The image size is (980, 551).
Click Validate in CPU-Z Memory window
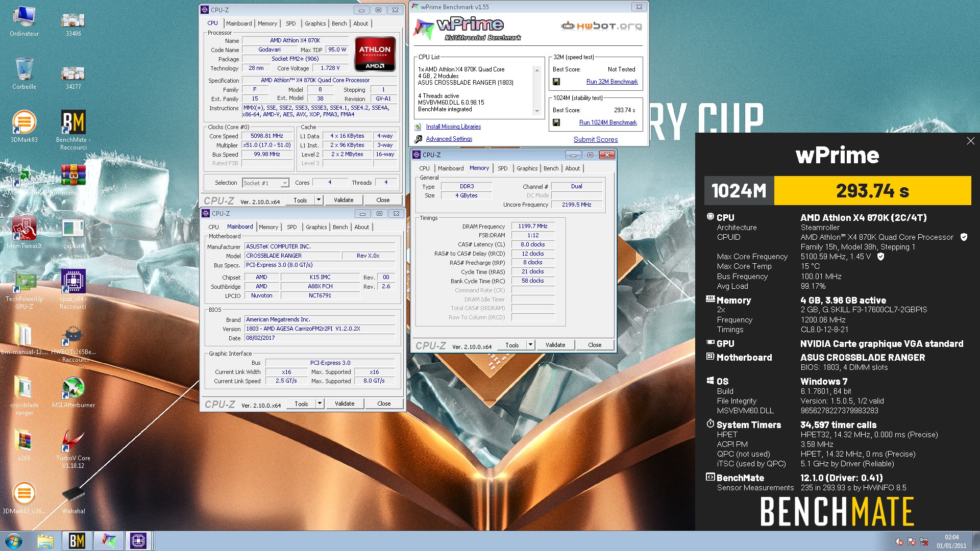pos(555,345)
